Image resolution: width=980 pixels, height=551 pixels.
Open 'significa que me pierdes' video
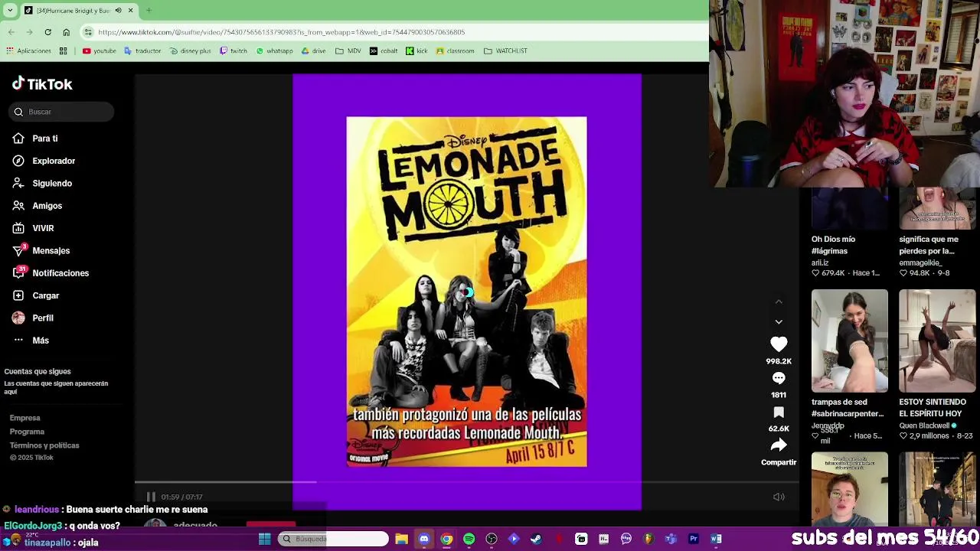click(x=937, y=210)
